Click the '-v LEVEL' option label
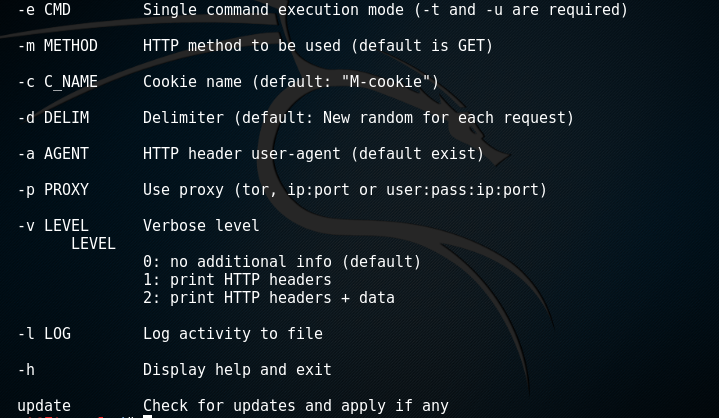The height and width of the screenshot is (418, 719). pyautogui.click(x=53, y=226)
